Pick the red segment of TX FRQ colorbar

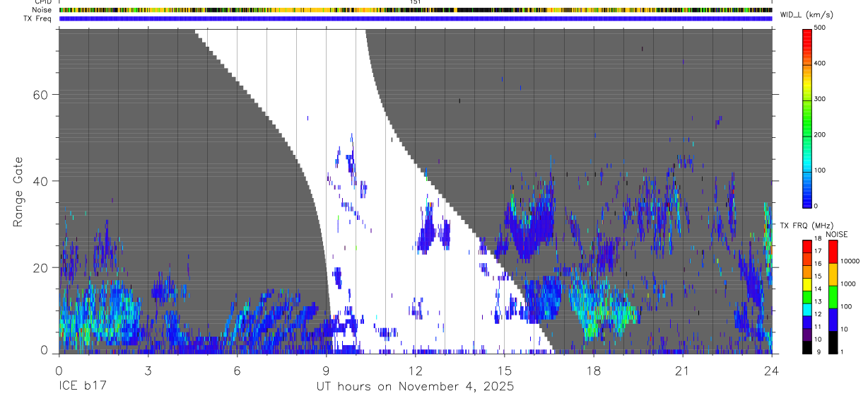(807, 245)
